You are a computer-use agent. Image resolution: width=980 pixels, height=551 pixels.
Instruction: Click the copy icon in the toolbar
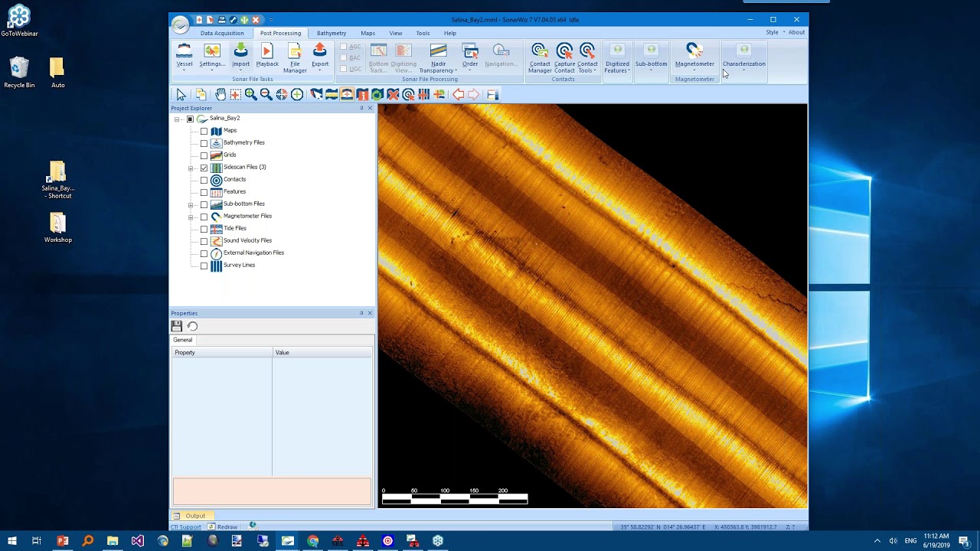pos(201,94)
